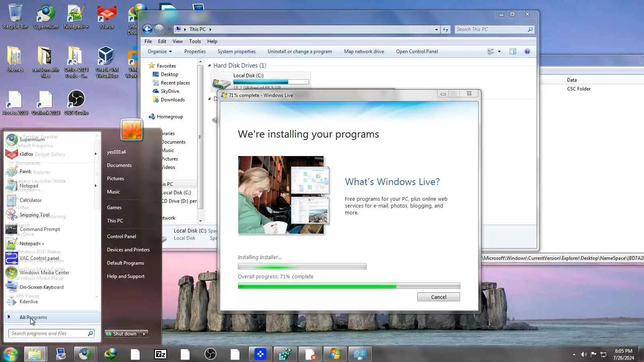Image resolution: width=644 pixels, height=362 pixels.
Task: Expand the Notepad jump list arrow
Action: point(95,186)
